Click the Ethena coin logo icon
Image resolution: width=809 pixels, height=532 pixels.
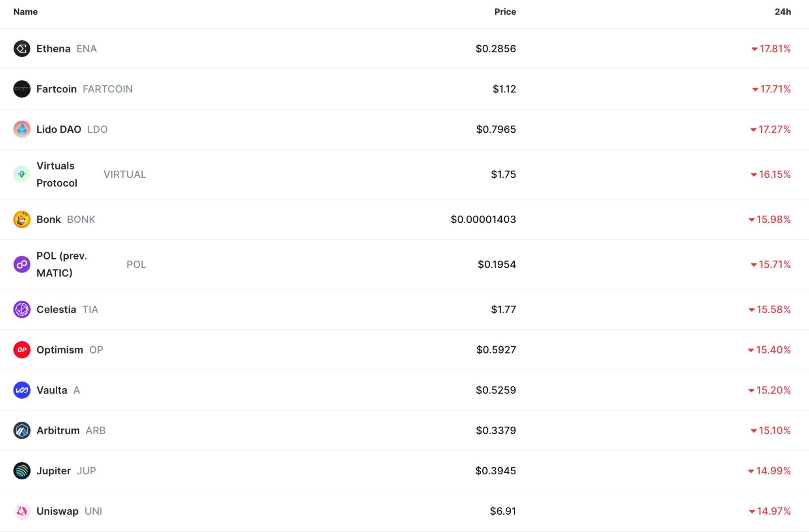pyautogui.click(x=22, y=49)
